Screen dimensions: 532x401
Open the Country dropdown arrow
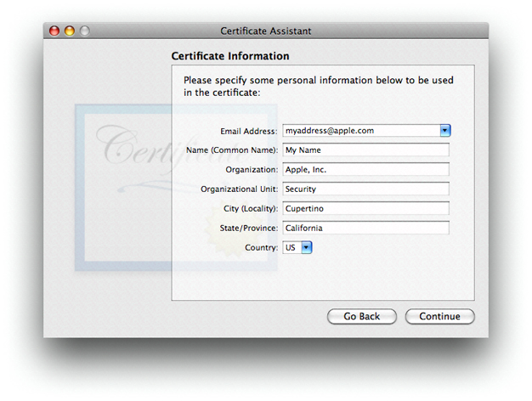click(307, 248)
